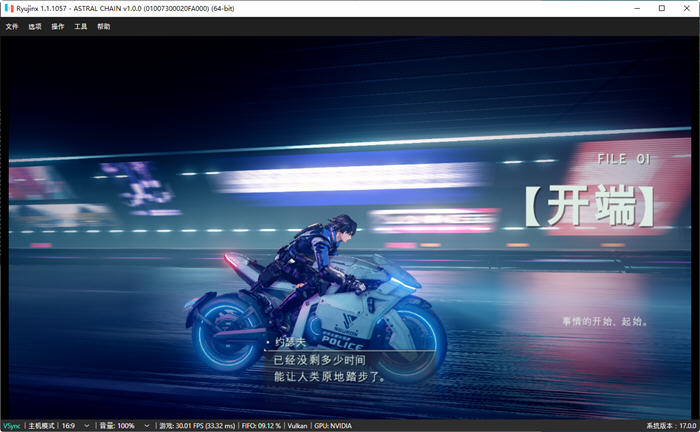This screenshot has height=432, width=700.
Task: Open the 操作 (Actions) menu
Action: [x=58, y=27]
